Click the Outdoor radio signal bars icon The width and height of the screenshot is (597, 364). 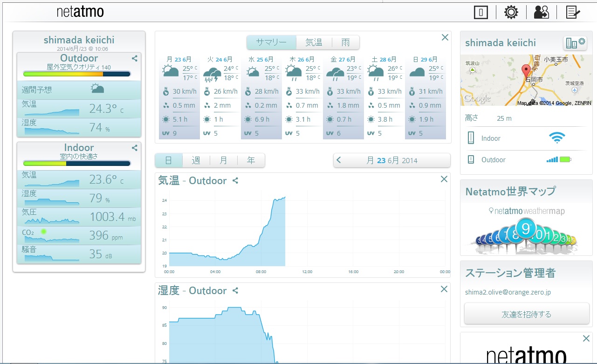pyautogui.click(x=552, y=160)
